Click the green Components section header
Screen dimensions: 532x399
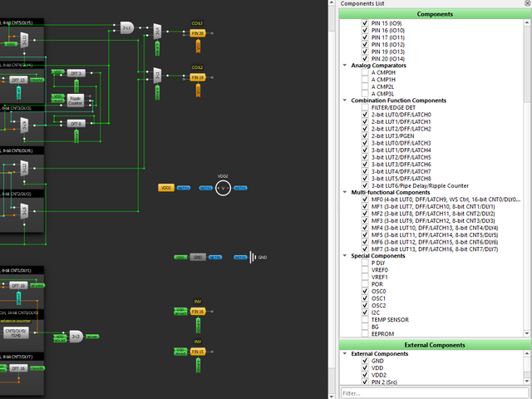click(x=435, y=14)
